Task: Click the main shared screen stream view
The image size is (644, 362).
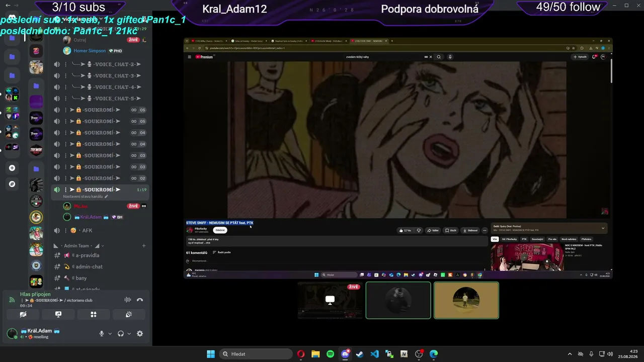Action: 398,158
